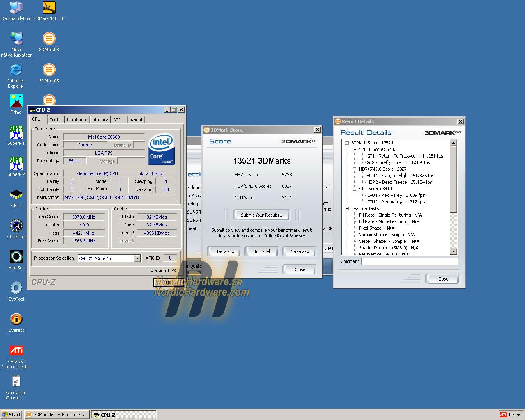
Task: Click Close button in Result Details window
Action: coord(443,279)
